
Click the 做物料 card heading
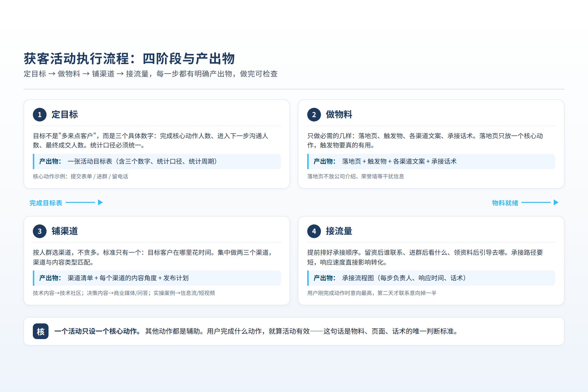tap(339, 114)
